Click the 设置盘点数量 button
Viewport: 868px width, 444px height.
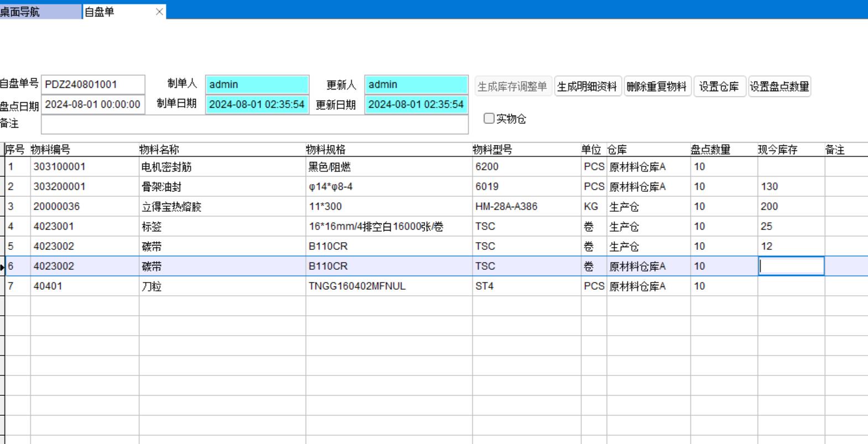(x=780, y=87)
